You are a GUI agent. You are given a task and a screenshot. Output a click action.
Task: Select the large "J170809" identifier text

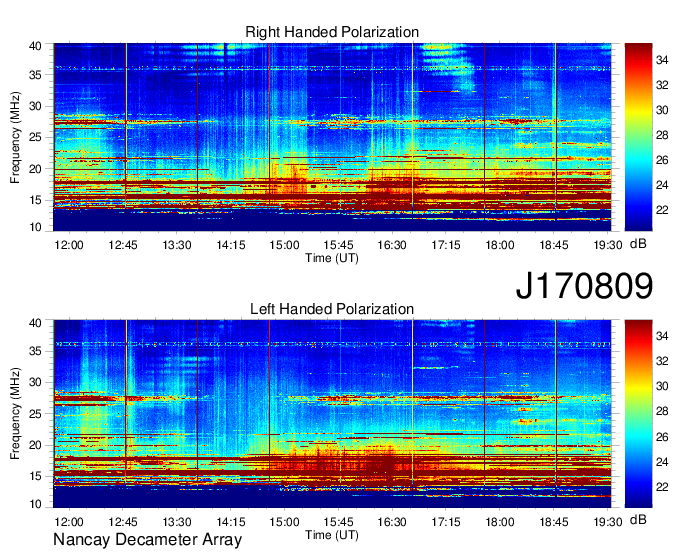point(584,286)
